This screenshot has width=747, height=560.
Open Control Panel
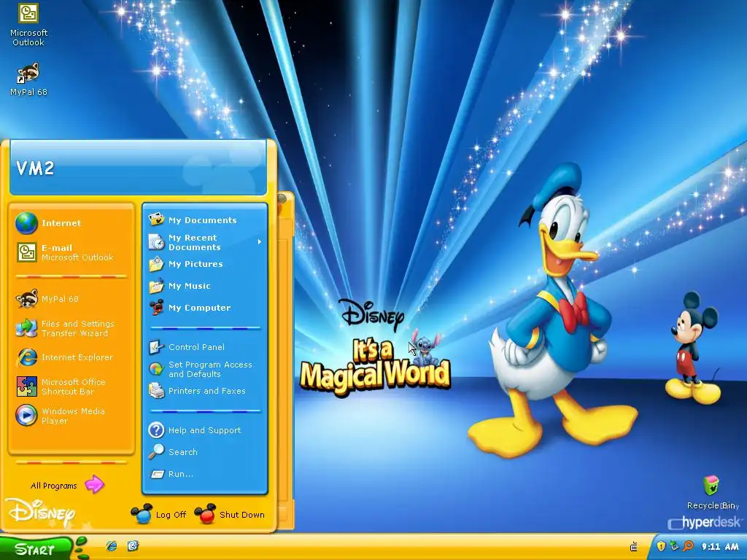[x=205, y=346]
